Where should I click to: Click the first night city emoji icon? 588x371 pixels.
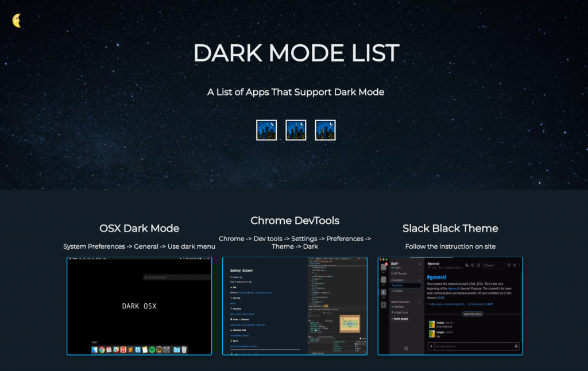(266, 130)
